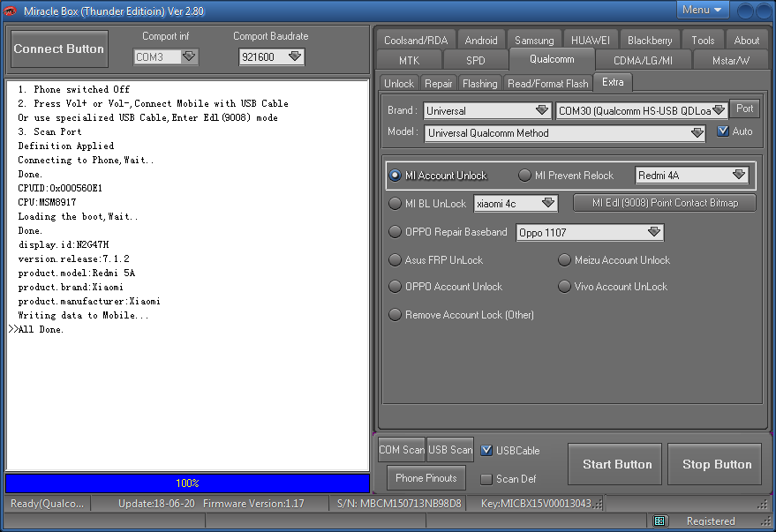Screen dimensions: 776x532
Task: Switch to the SPD tab
Action: click(x=476, y=60)
